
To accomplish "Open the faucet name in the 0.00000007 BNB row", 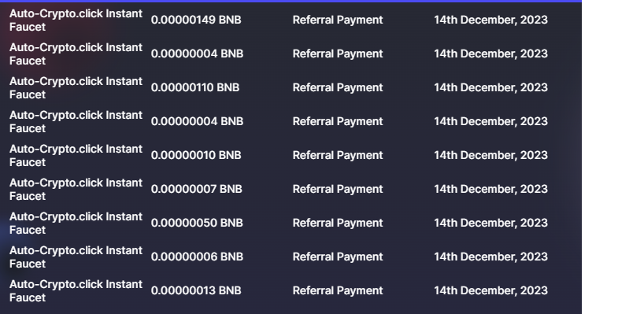I will [76, 189].
